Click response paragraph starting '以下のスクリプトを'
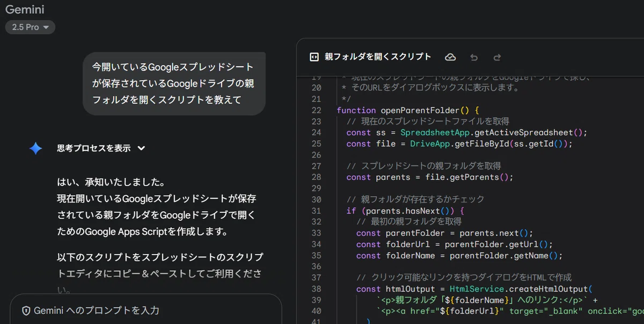 (160, 274)
